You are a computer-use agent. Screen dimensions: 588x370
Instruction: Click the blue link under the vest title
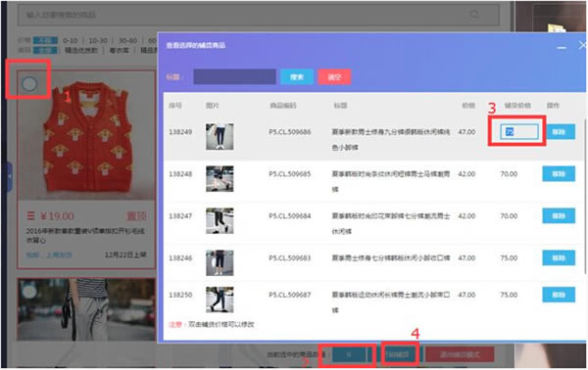click(49, 255)
